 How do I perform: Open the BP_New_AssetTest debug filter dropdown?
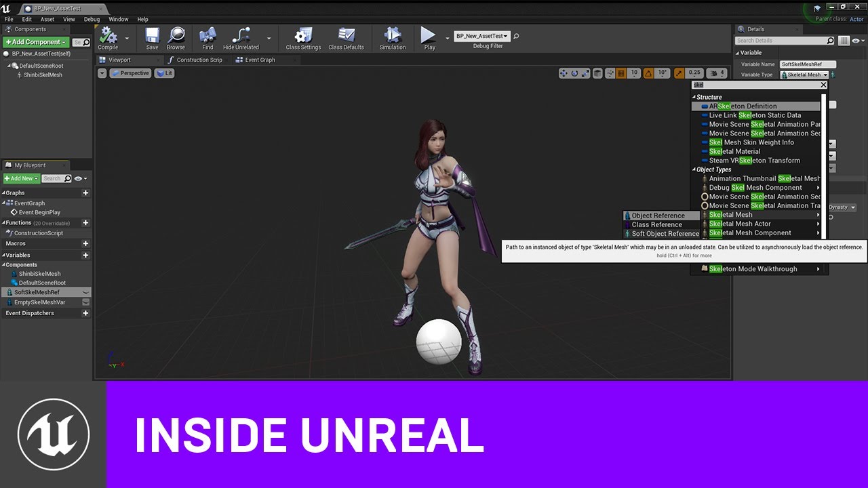[x=481, y=36]
